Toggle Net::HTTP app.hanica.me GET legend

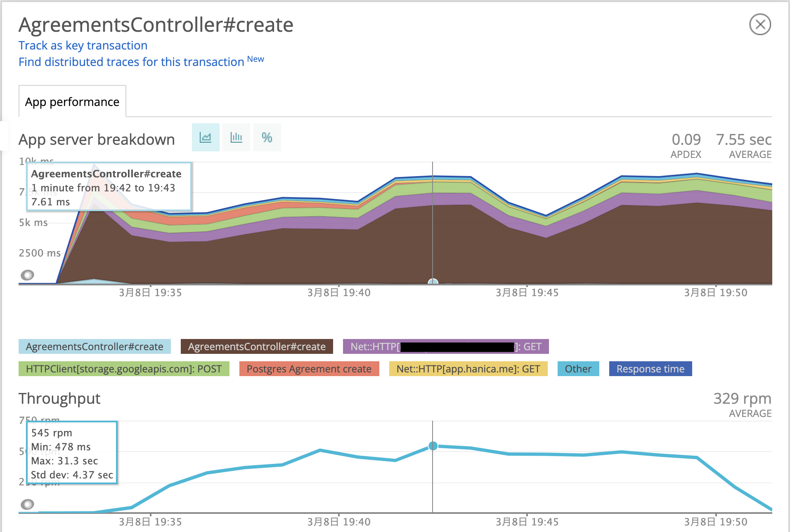coord(468,369)
